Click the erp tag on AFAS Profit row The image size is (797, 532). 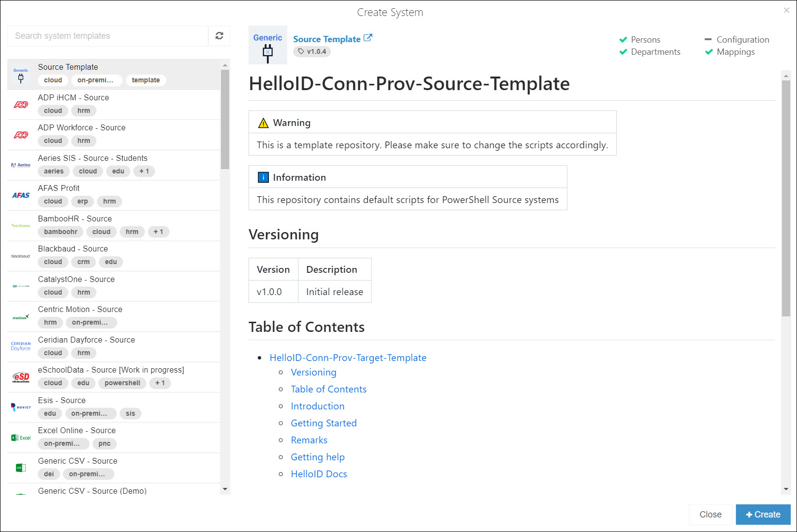tap(83, 201)
